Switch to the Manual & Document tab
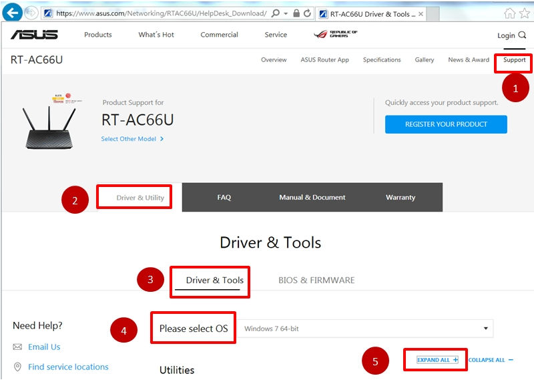Screen dimensions: 534x392 tap(312, 197)
